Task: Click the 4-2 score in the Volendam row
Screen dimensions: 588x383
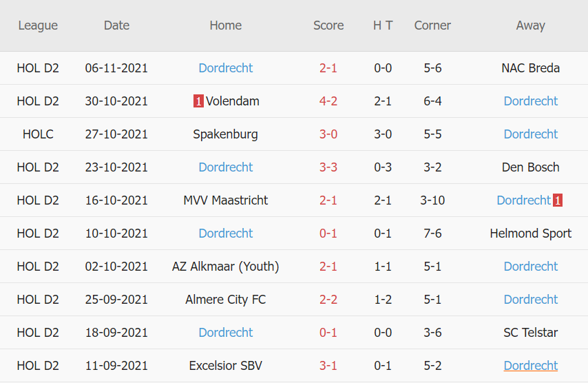Action: [x=328, y=101]
